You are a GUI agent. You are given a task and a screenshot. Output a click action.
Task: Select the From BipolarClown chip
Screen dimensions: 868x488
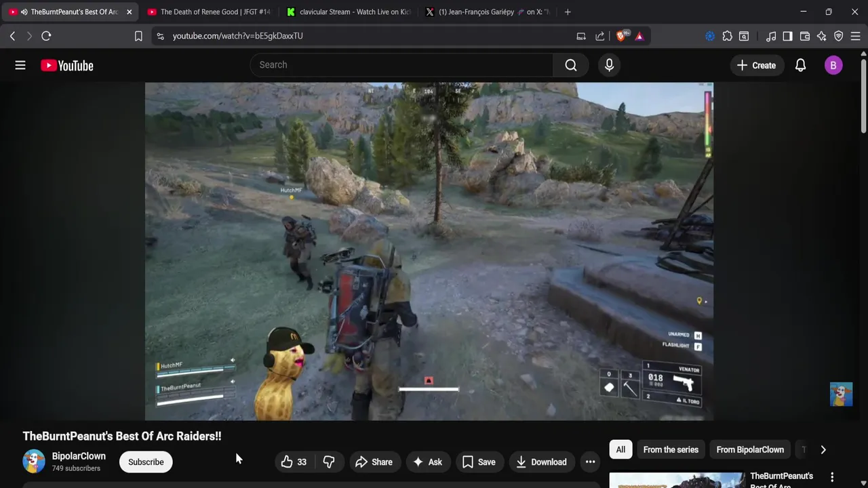(x=750, y=449)
